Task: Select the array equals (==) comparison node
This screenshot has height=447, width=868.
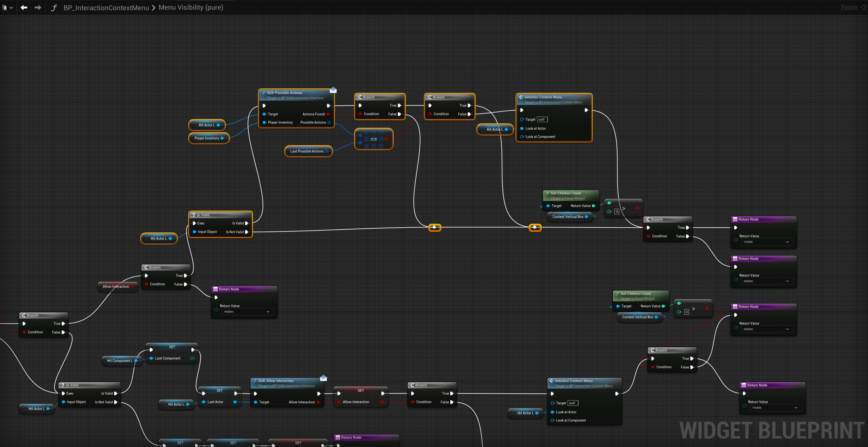Action: [x=373, y=139]
